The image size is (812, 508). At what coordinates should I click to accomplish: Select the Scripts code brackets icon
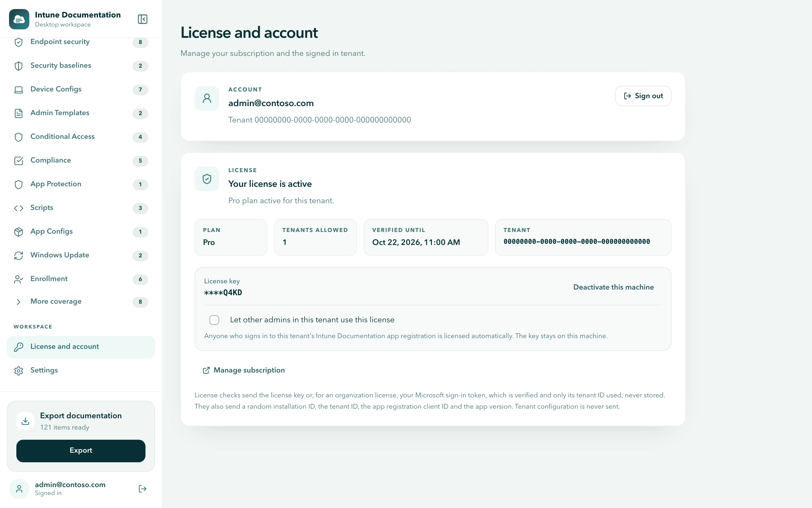click(19, 208)
